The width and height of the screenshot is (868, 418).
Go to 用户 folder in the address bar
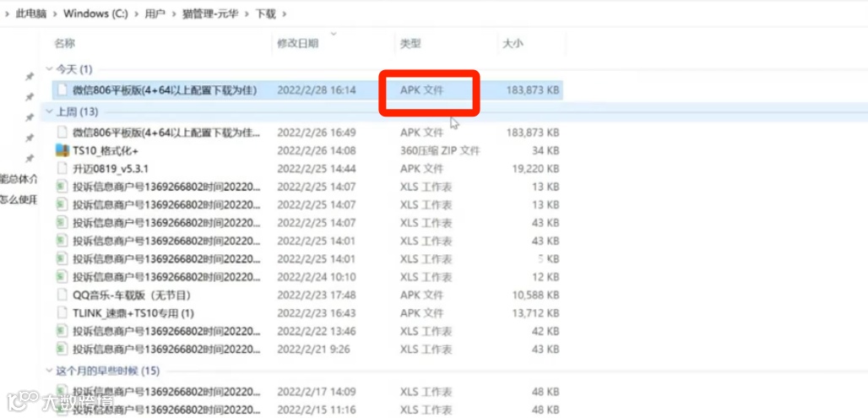[x=155, y=14]
